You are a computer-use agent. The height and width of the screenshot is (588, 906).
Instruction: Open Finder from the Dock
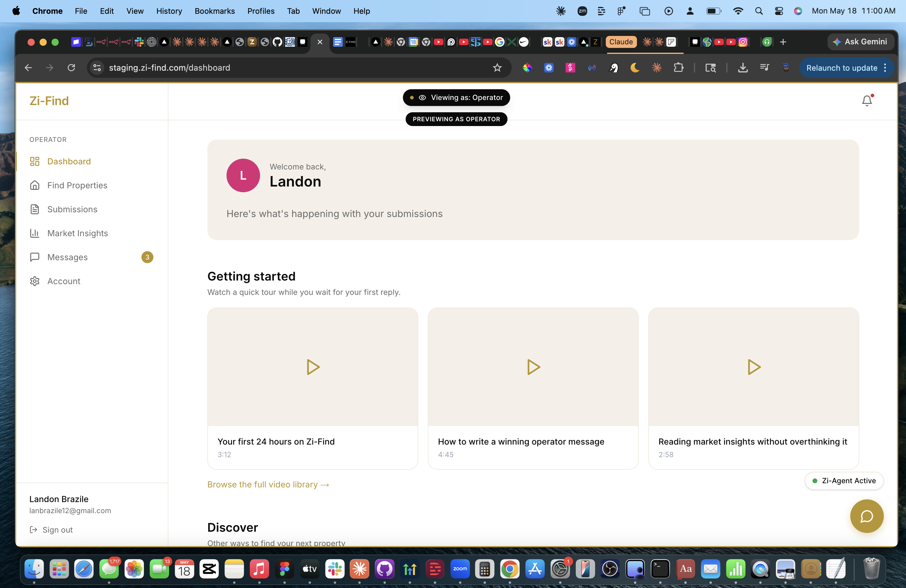[x=34, y=569]
